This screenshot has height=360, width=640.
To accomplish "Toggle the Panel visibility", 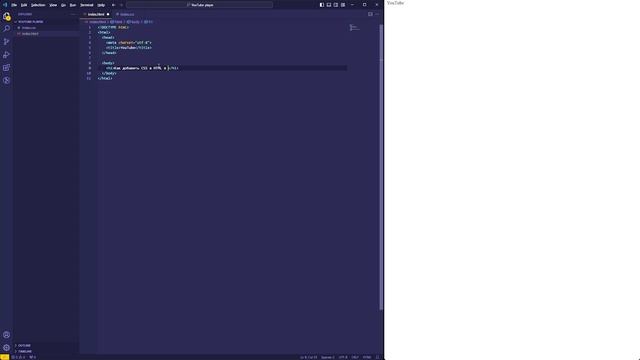I will pos(329,5).
